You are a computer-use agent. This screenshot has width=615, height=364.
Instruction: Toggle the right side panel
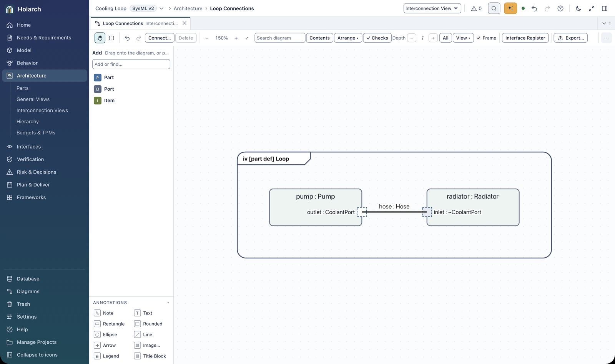point(605,8)
